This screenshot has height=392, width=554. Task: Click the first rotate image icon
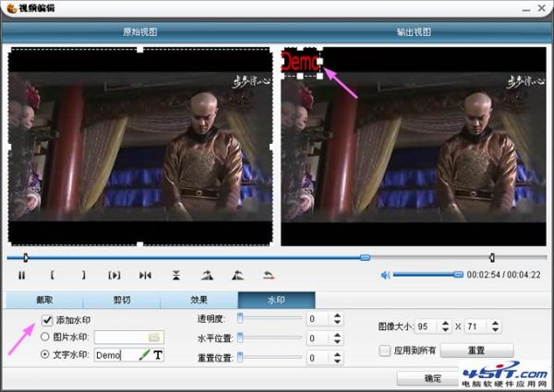pos(207,275)
